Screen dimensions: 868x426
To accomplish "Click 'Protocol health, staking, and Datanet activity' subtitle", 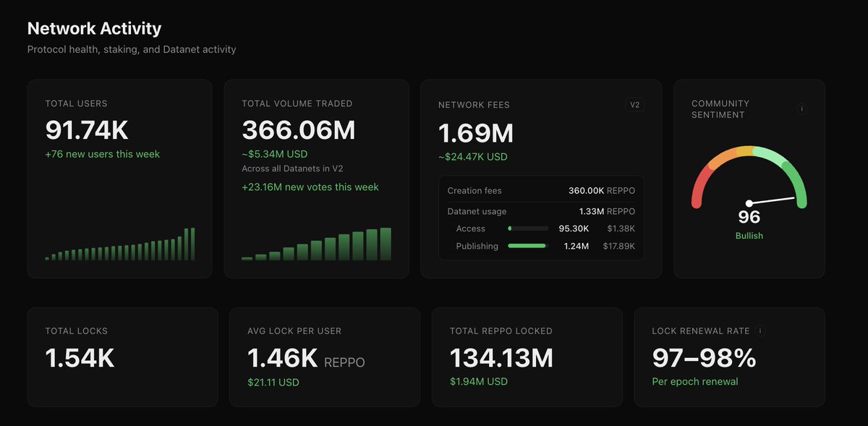I will click(x=132, y=50).
